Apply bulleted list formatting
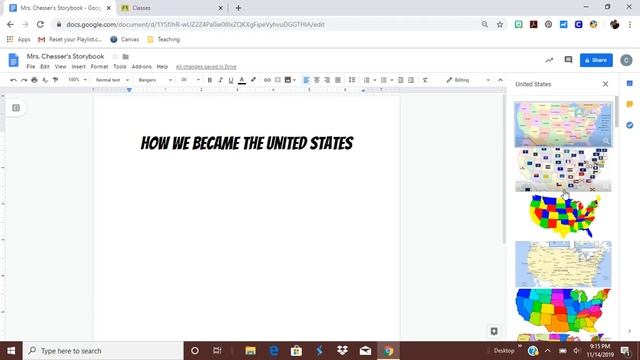Screen dimensions: 640x360 tap(384, 80)
